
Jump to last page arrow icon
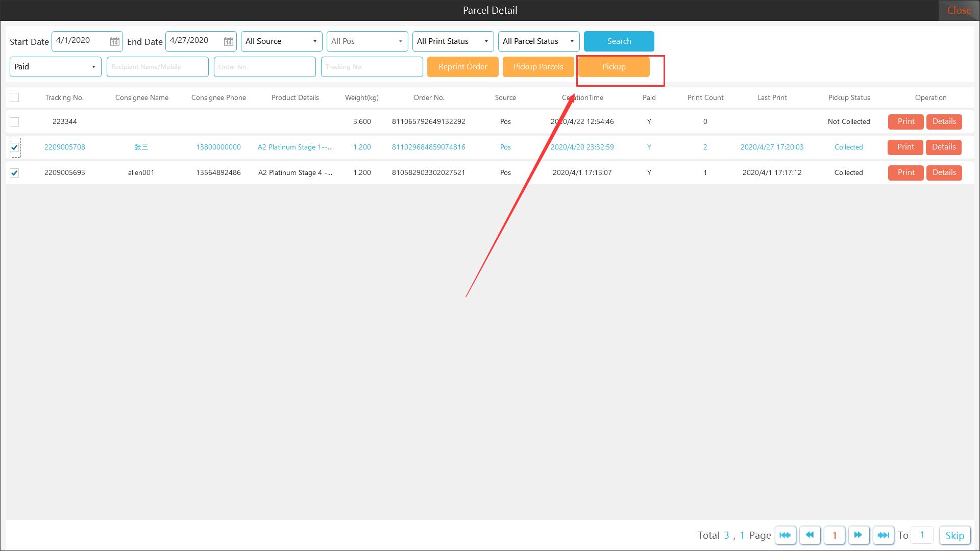[883, 535]
